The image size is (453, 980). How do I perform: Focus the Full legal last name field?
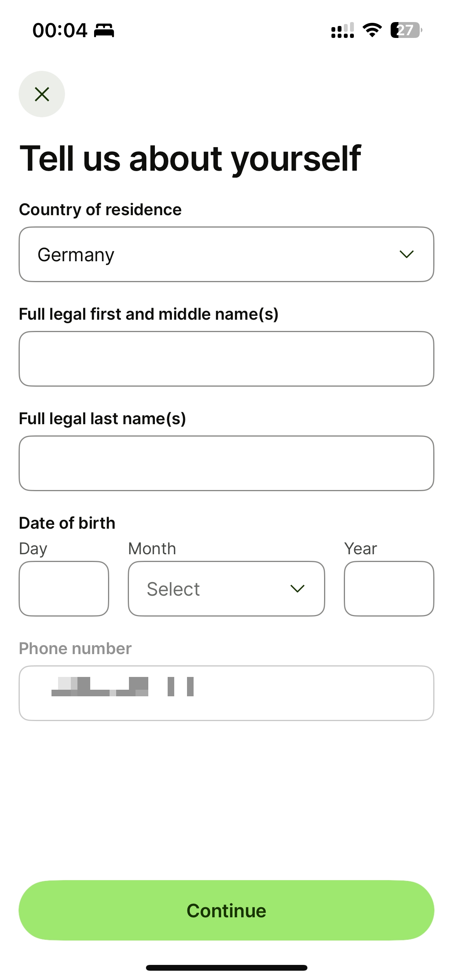(x=226, y=463)
